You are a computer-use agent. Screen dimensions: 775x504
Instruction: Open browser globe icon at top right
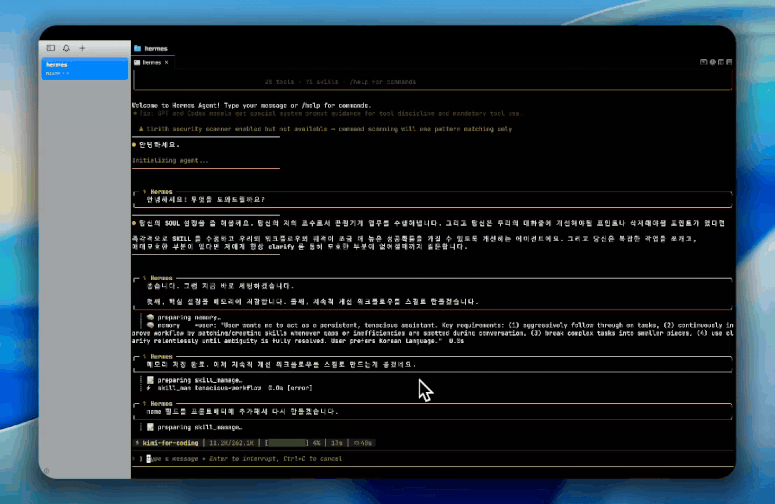coord(712,62)
